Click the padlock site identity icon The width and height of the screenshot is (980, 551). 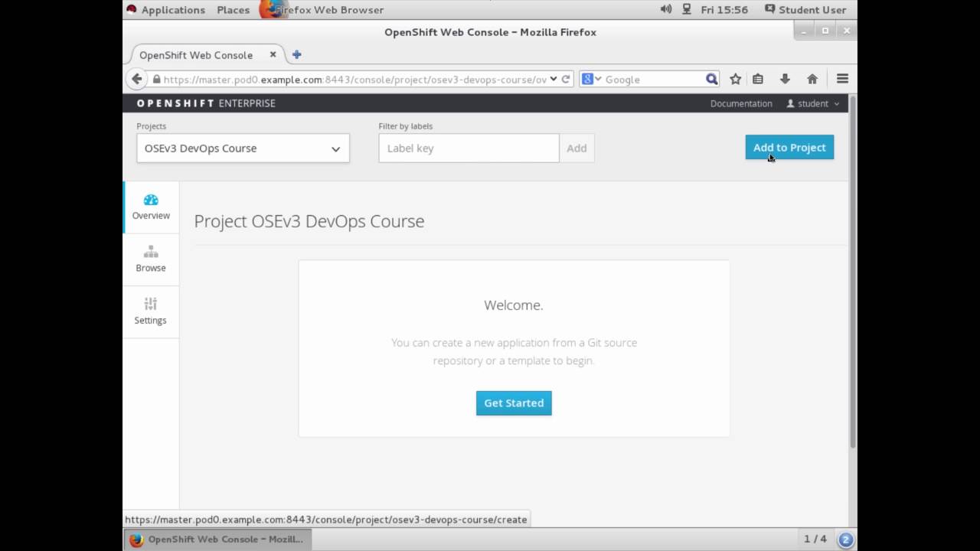point(157,79)
